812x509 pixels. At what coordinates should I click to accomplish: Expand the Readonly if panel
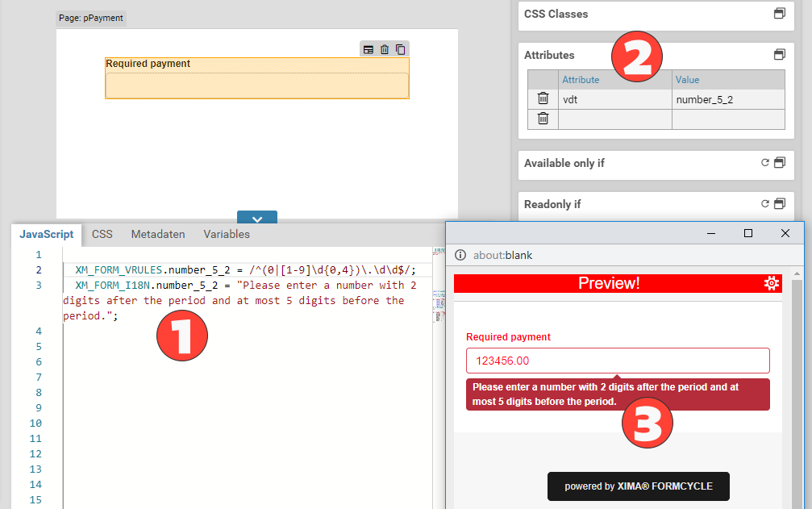[x=779, y=204]
